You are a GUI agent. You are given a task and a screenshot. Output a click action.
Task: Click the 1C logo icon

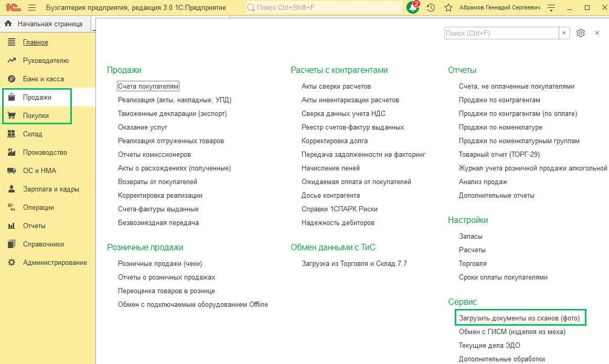[13, 7]
